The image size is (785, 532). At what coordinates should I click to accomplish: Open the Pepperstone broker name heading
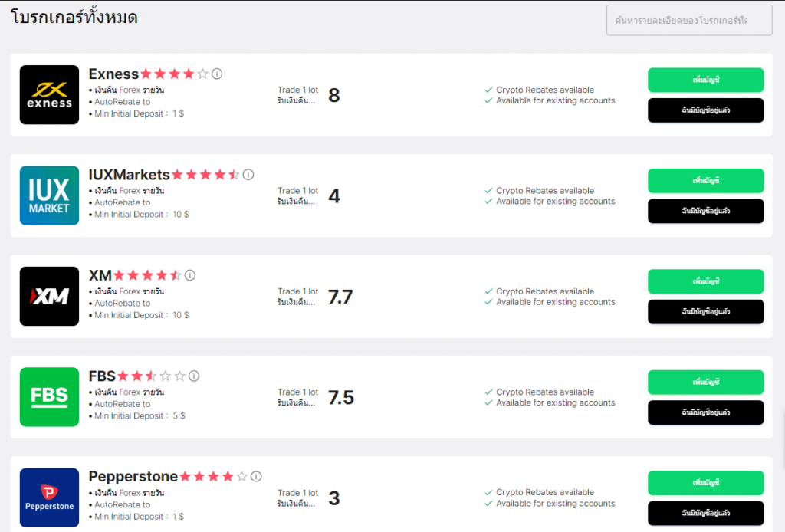(133, 477)
